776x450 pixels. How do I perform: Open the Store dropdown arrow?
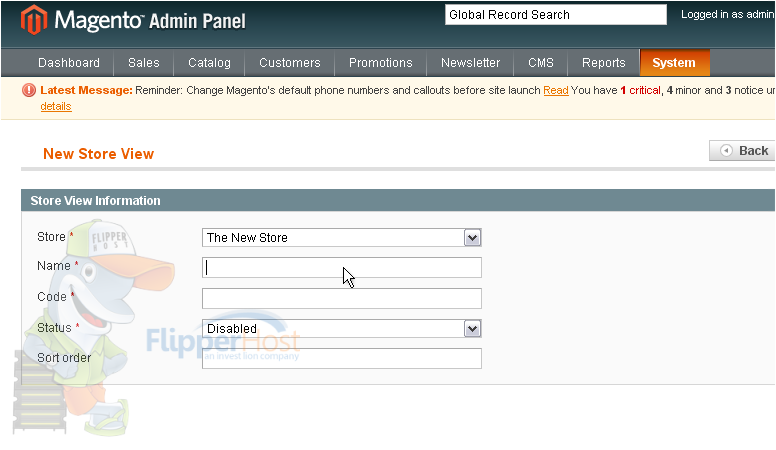472,238
